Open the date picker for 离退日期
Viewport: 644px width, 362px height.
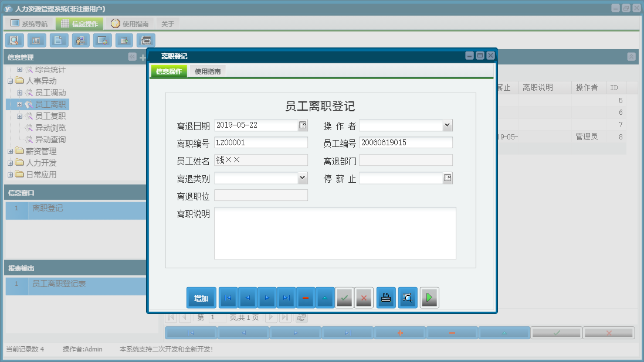pyautogui.click(x=304, y=125)
